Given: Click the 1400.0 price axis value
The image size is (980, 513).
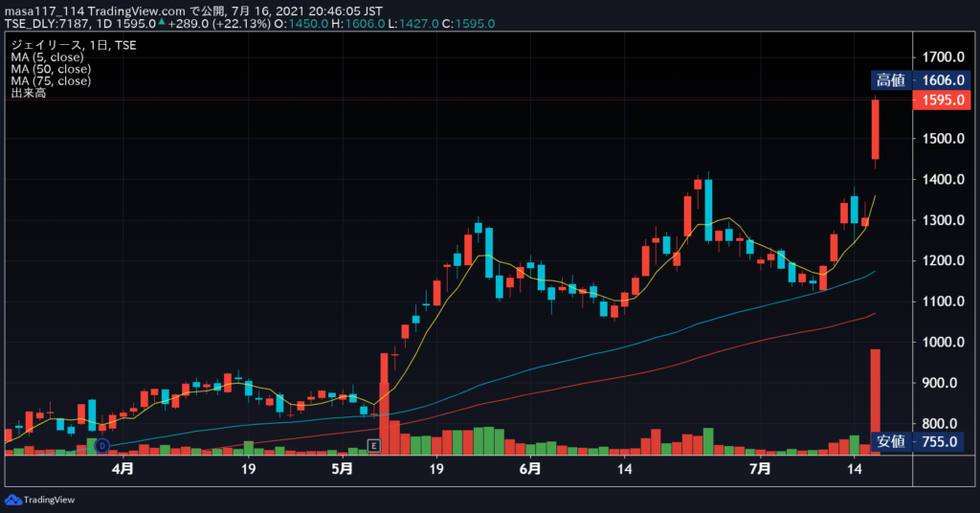Looking at the screenshot, I should point(943,179).
